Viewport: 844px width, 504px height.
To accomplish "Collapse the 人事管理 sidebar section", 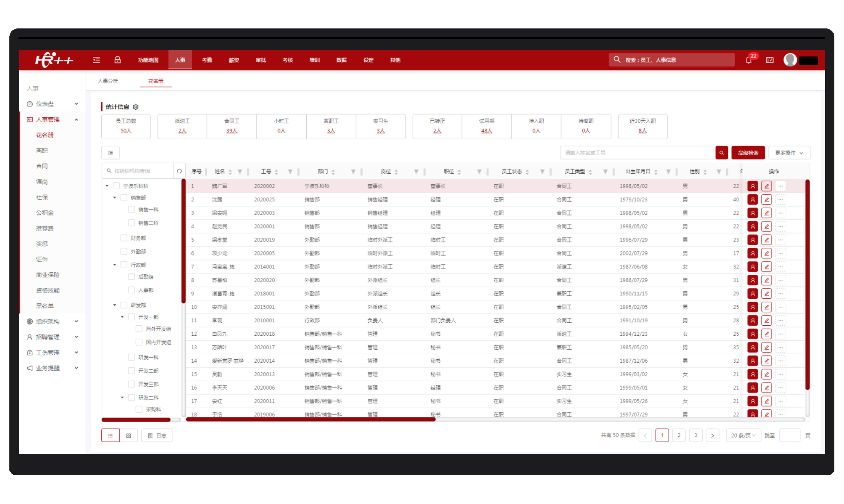I will click(53, 119).
